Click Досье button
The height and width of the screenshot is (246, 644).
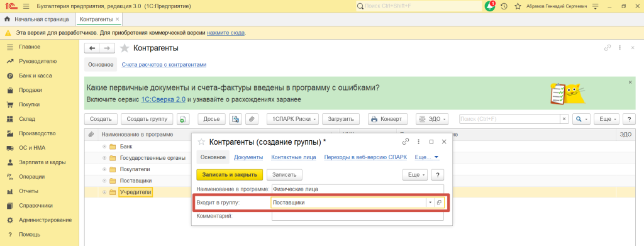pos(211,119)
